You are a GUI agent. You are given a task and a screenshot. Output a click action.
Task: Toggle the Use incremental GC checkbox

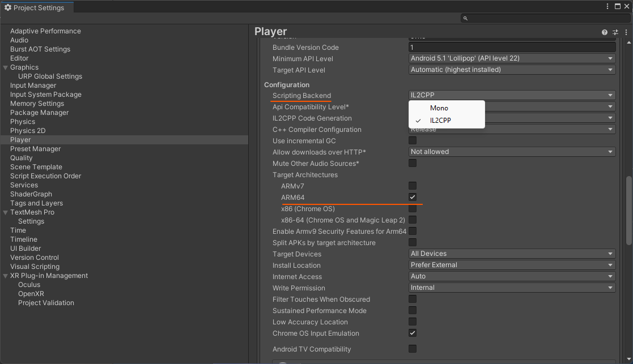[412, 140]
